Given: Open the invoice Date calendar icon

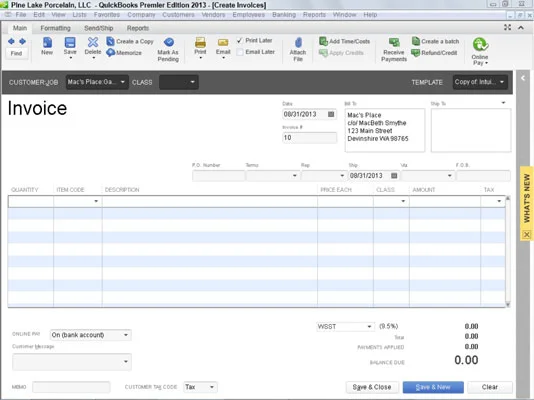Looking at the screenshot, I should point(331,114).
